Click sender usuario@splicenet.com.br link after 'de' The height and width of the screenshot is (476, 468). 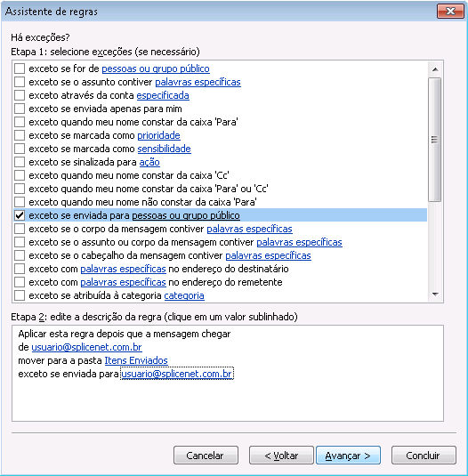click(87, 347)
